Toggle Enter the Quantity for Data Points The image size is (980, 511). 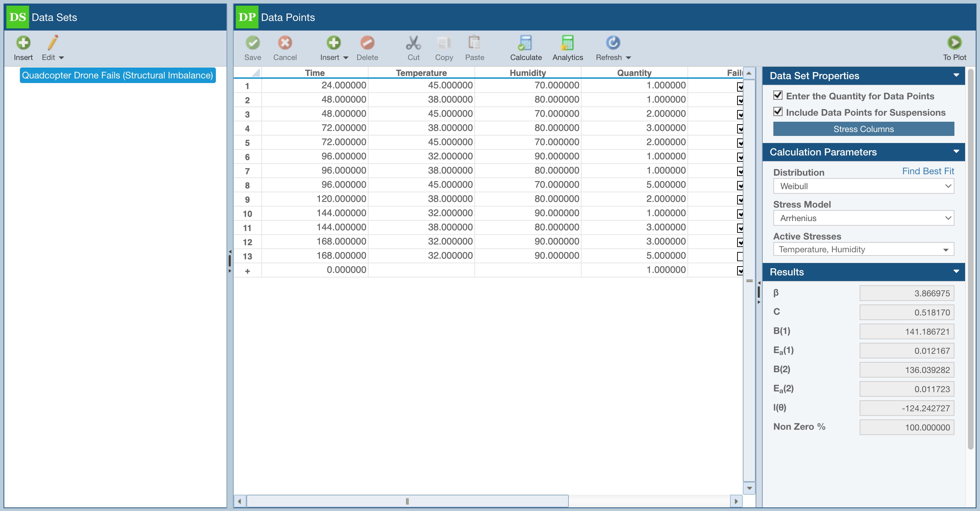coord(778,95)
